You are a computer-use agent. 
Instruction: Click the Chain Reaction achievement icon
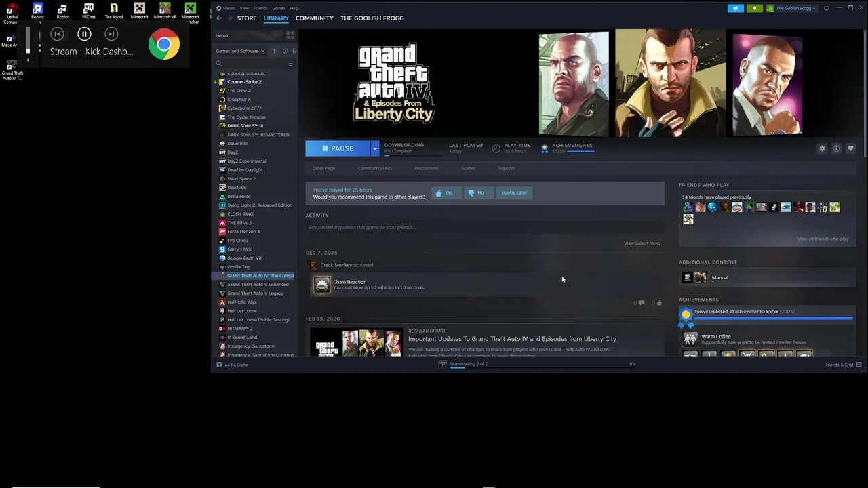pos(322,285)
